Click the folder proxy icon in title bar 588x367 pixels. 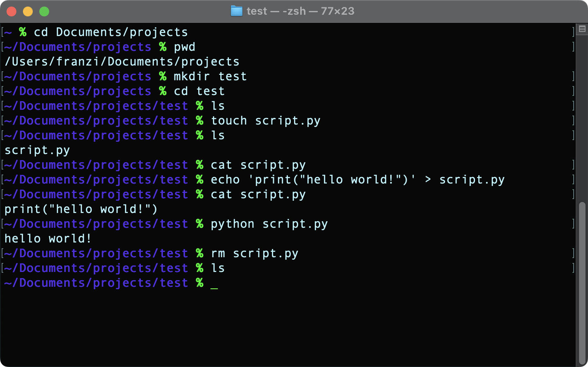pos(237,11)
